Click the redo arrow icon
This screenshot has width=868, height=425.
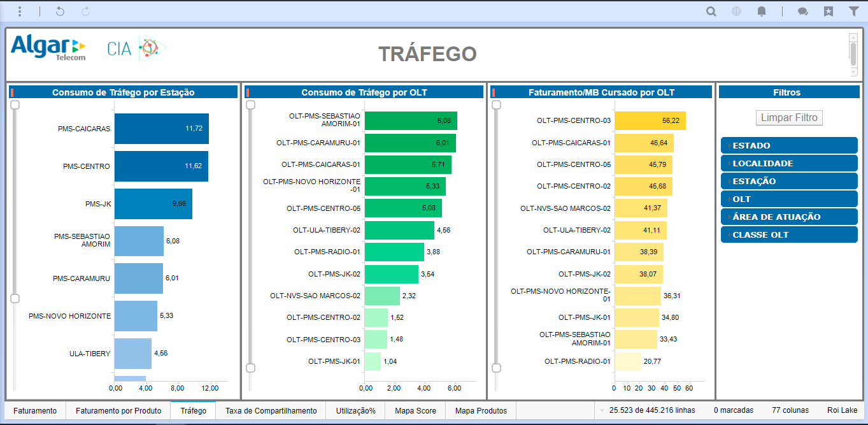click(86, 11)
